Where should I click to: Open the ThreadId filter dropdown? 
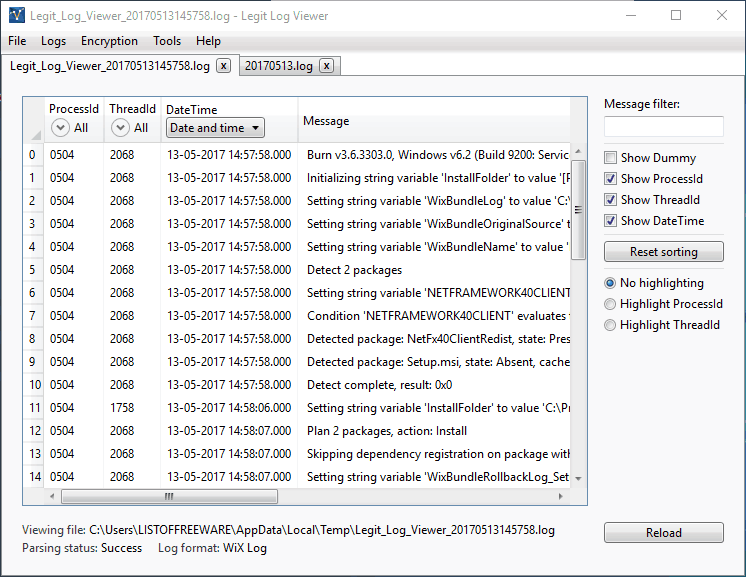point(120,127)
